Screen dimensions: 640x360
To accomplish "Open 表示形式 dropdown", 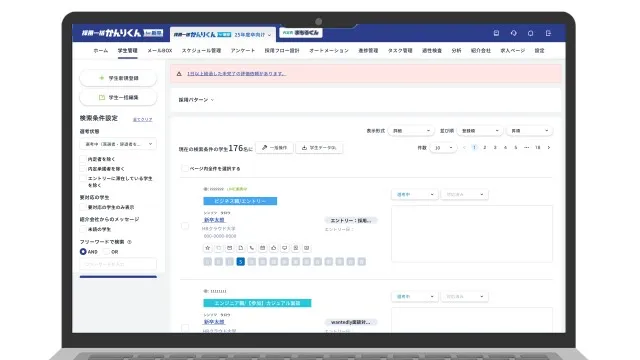I will click(x=411, y=131).
